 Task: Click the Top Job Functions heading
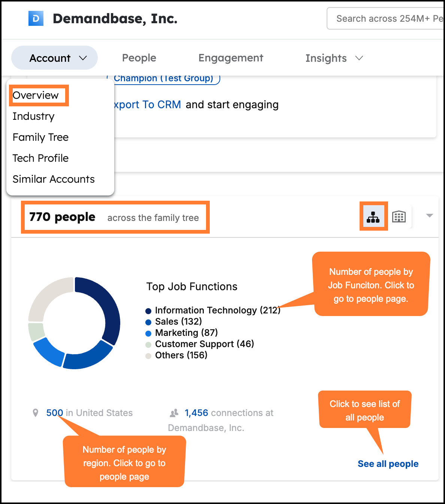pyautogui.click(x=192, y=286)
